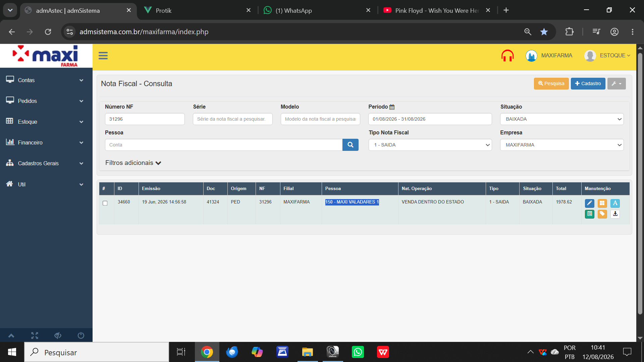Click the Windows Start button

(12, 352)
